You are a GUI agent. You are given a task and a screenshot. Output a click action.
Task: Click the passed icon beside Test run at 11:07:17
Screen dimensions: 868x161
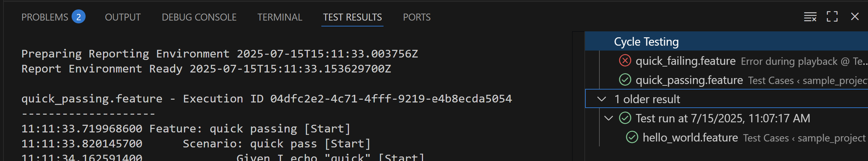point(625,118)
